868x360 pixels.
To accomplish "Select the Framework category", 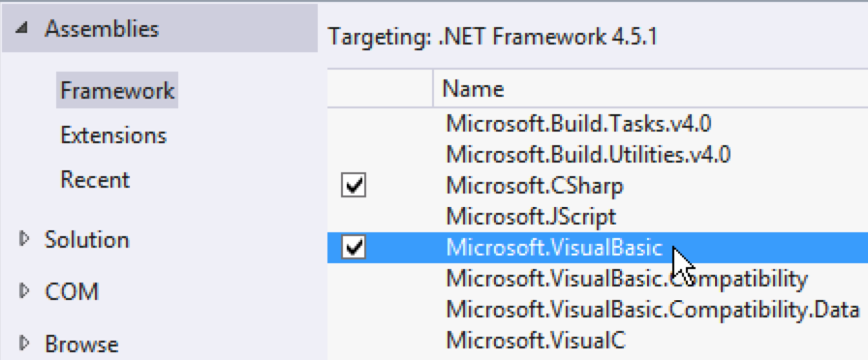I will click(x=117, y=90).
